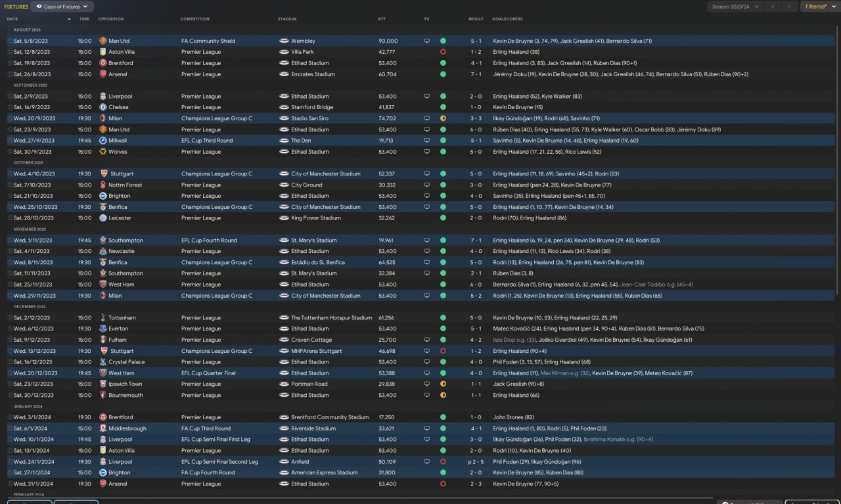Click the red loss indicator on the 12/8/2023 row
Viewport: 841px width, 504px height.
coord(443,52)
